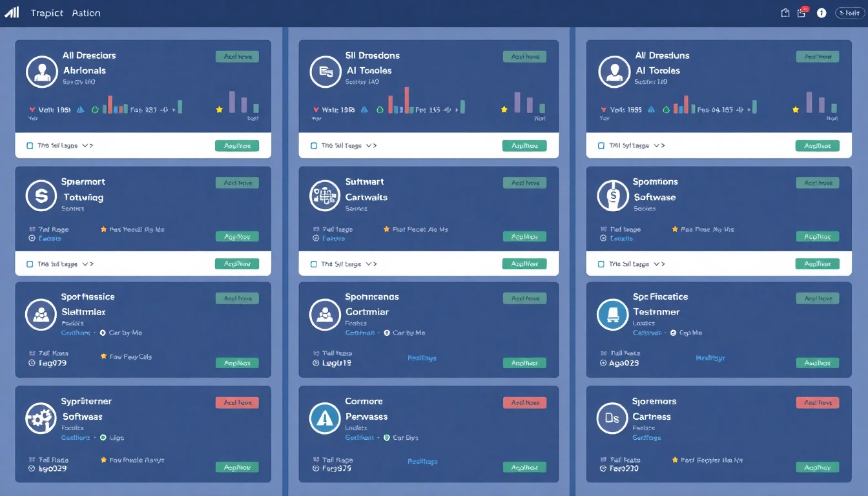
Task: Select the Trapict menu item
Action: 46,12
